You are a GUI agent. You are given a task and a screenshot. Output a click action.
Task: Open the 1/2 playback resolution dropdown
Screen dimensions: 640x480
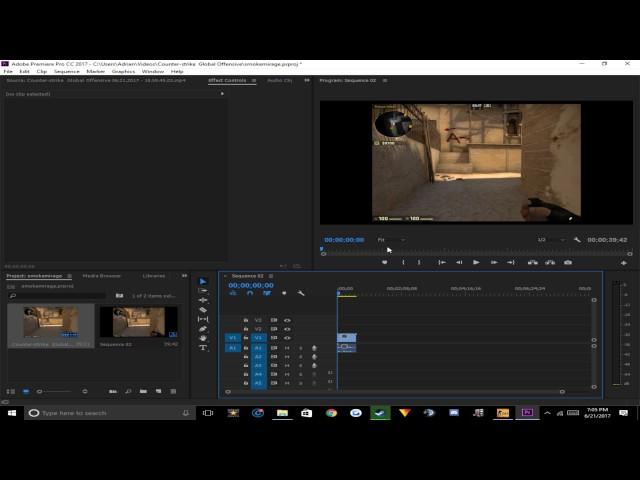[x=551, y=240]
